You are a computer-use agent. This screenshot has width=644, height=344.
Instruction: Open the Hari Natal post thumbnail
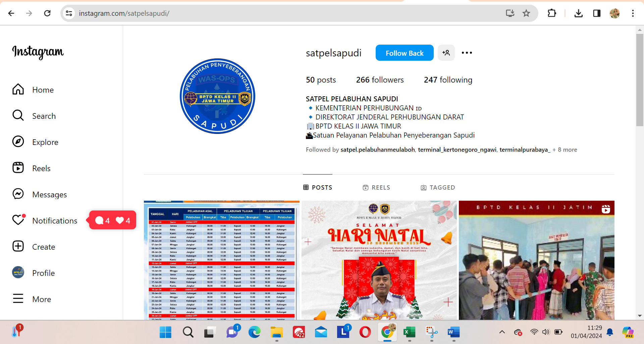pyautogui.click(x=379, y=260)
